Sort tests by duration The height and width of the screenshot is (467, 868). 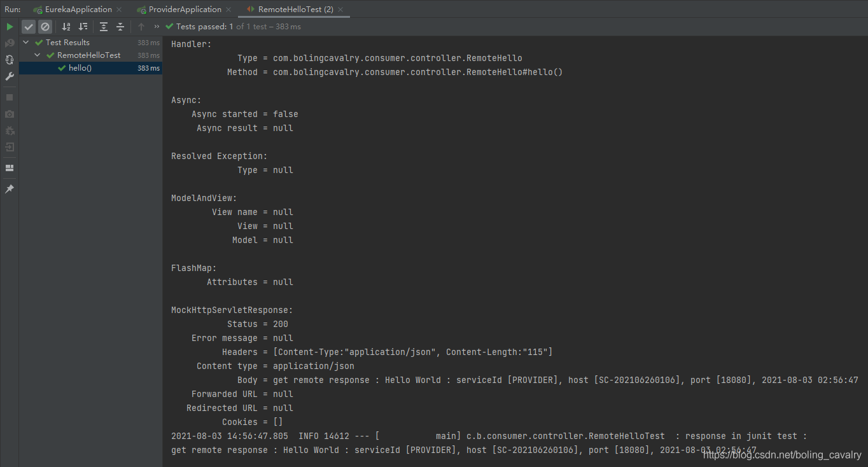pos(83,27)
